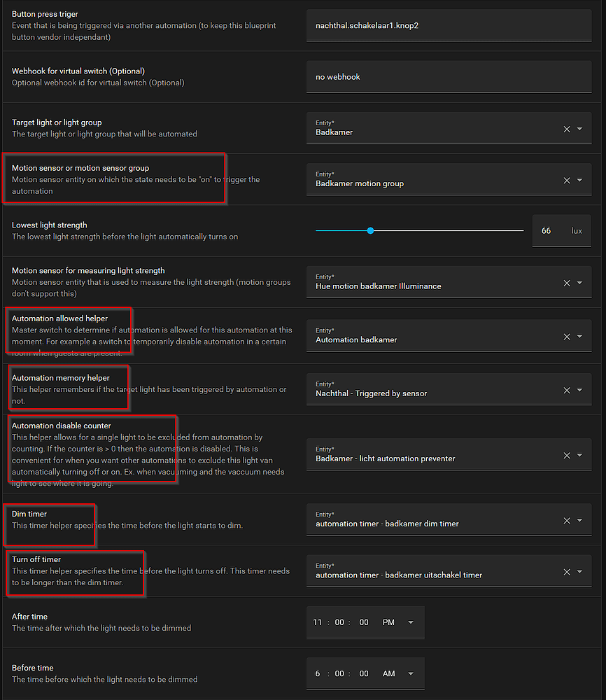The image size is (606, 700).
Task: Clear the Badkamer target light entity
Action: [566, 129]
